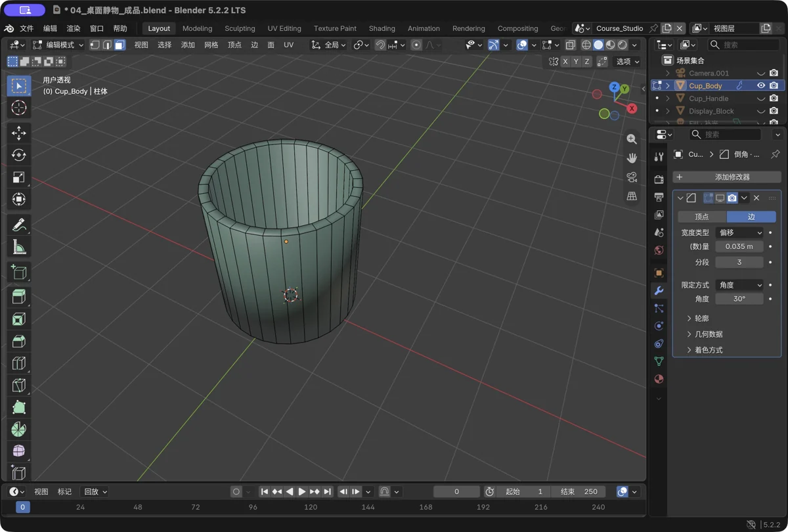
Task: Select the Bevel tool in the toolbar
Action: coord(18,342)
